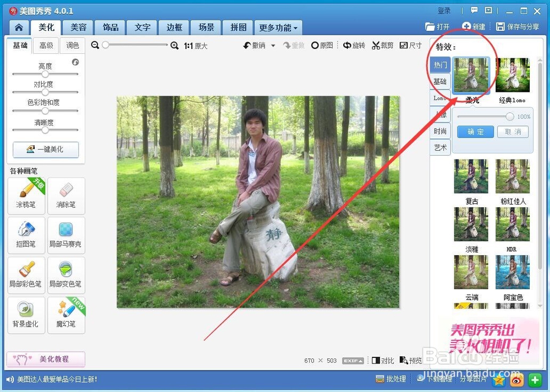Click the 亮度 brightness slider handle
This screenshot has height=392, width=550.
coord(45,74)
